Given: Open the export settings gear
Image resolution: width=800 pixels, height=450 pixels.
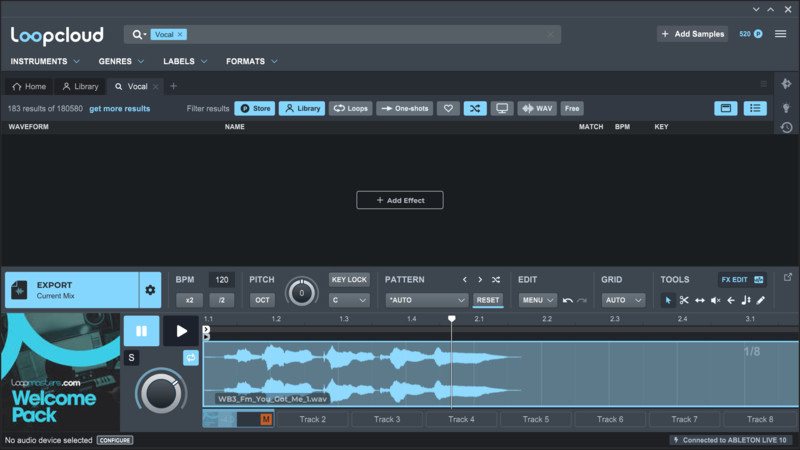Looking at the screenshot, I should pos(150,290).
